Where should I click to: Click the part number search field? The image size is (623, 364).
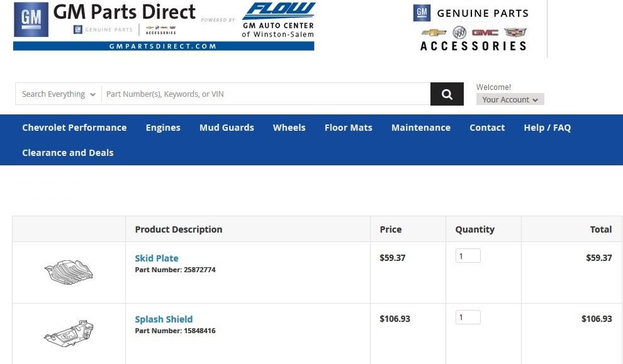[x=266, y=94]
